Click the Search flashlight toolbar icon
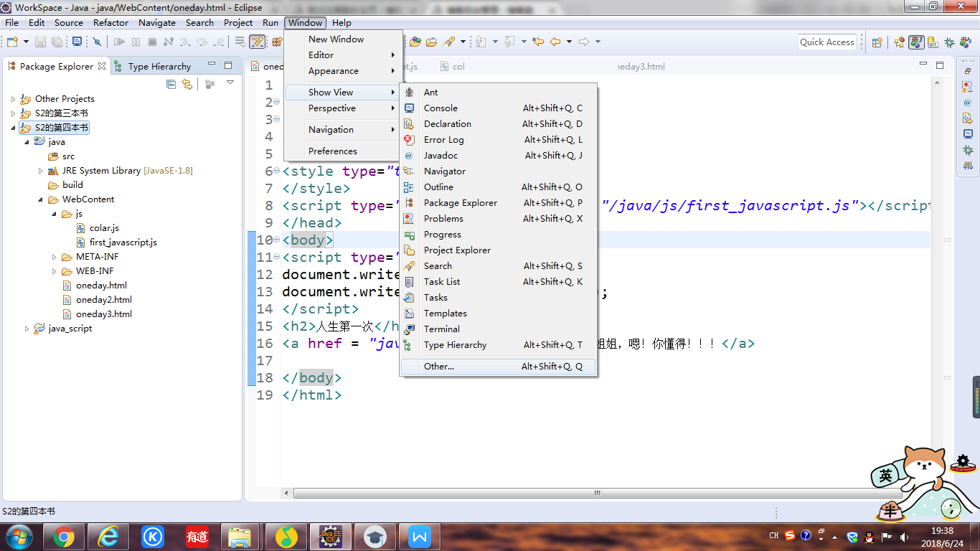This screenshot has width=980, height=551. tap(449, 42)
